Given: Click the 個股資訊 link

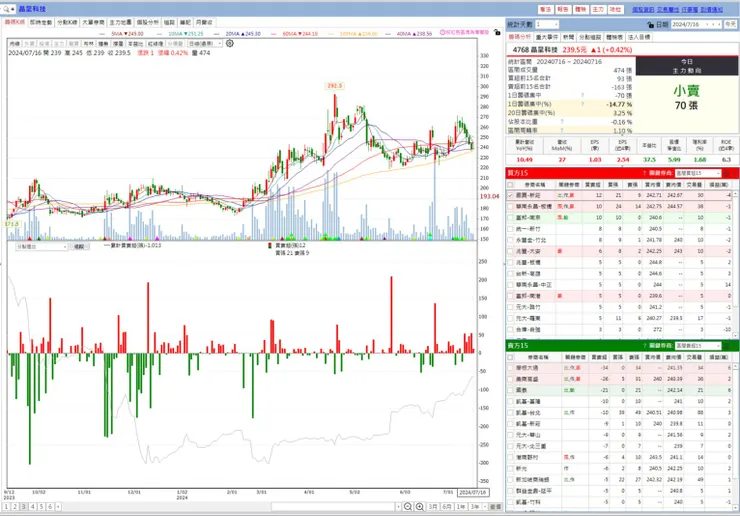Looking at the screenshot, I should (643, 9).
